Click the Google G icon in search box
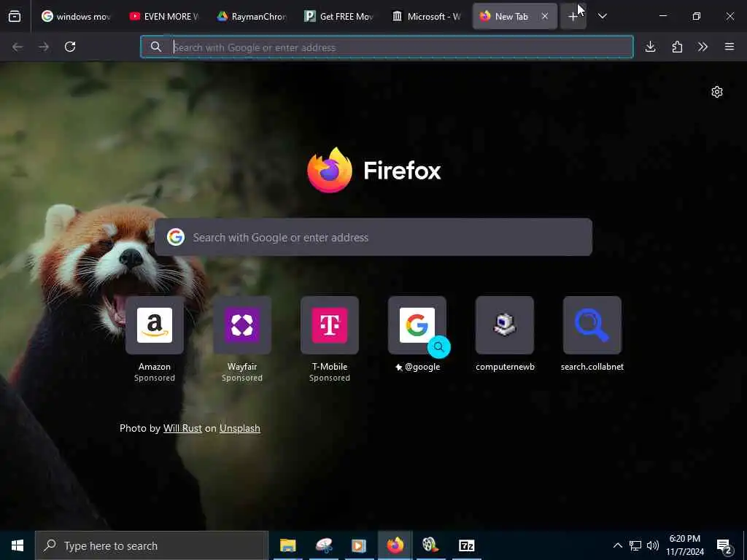The width and height of the screenshot is (747, 560). 176,237
